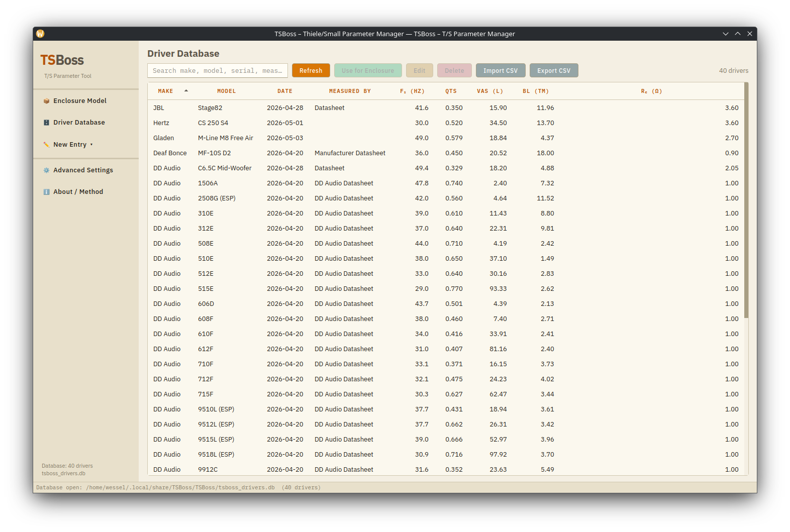Open the About / Method page

86,192
